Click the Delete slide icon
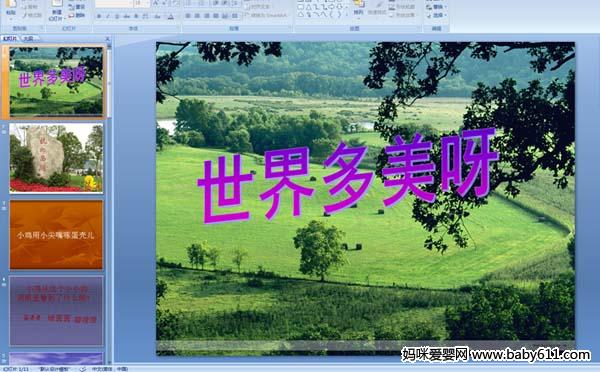The image size is (600, 372). pos(77,15)
